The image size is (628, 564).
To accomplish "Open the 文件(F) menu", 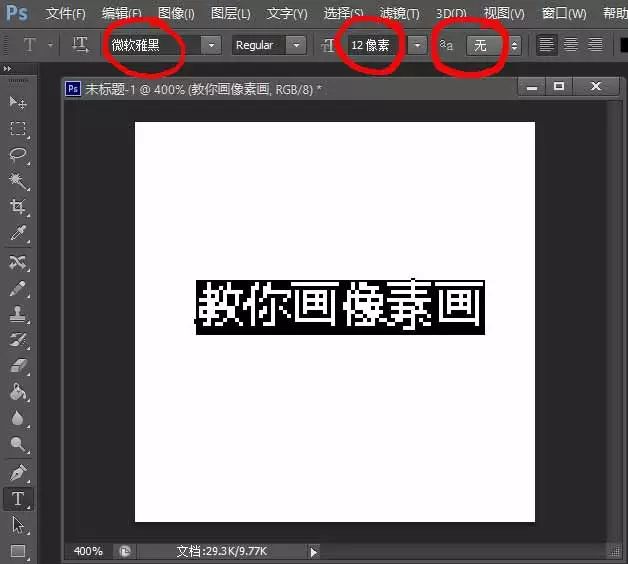I will [x=66, y=14].
